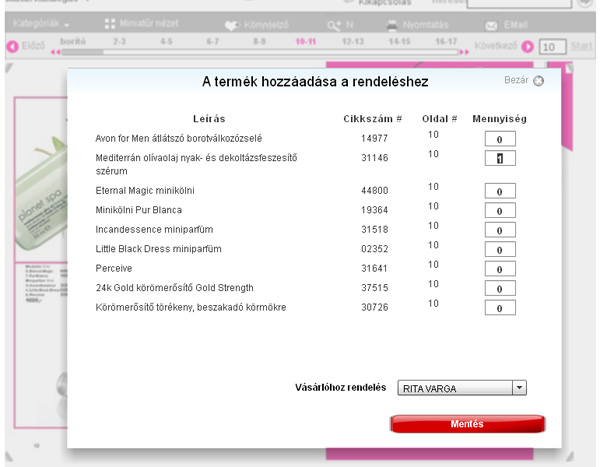This screenshot has height=467, width=600.
Task: Jump to pages 14-15
Action: click(399, 41)
